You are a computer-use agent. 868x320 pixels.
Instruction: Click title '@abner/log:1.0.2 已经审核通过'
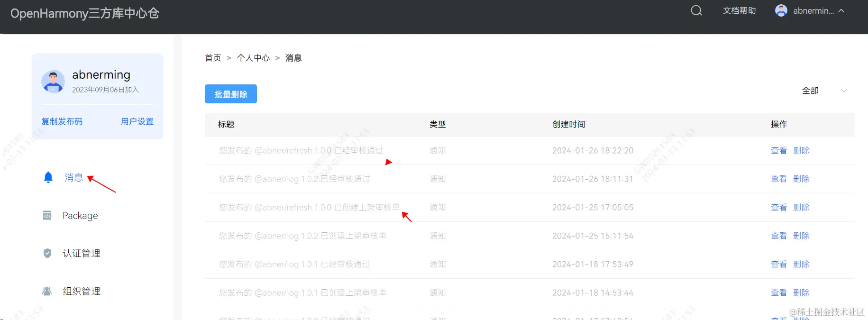click(x=294, y=179)
